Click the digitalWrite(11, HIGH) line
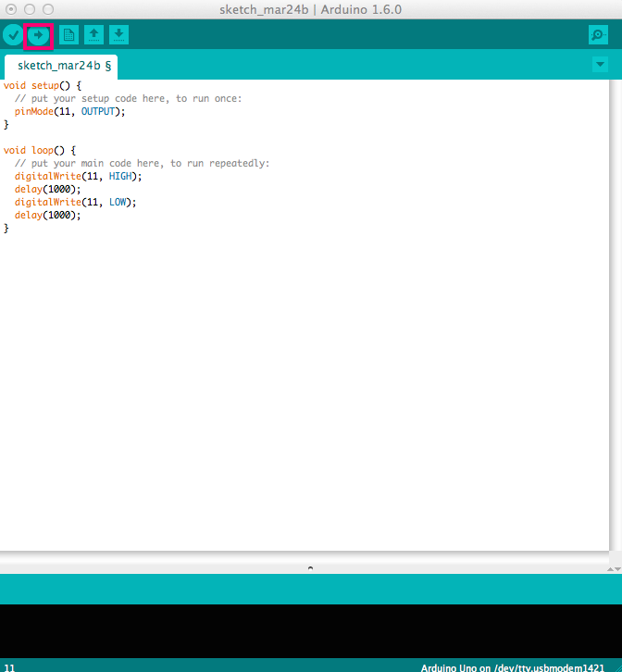This screenshot has height=672, width=622. coord(78,176)
